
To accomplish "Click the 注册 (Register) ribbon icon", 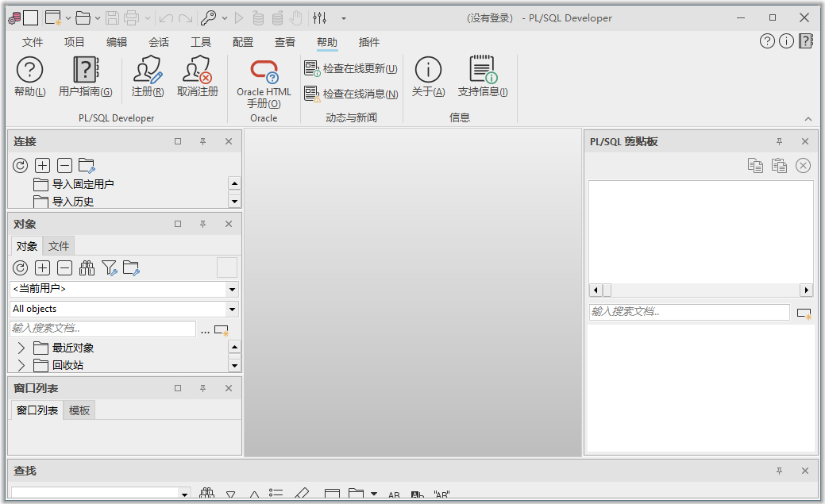I will 148,77.
